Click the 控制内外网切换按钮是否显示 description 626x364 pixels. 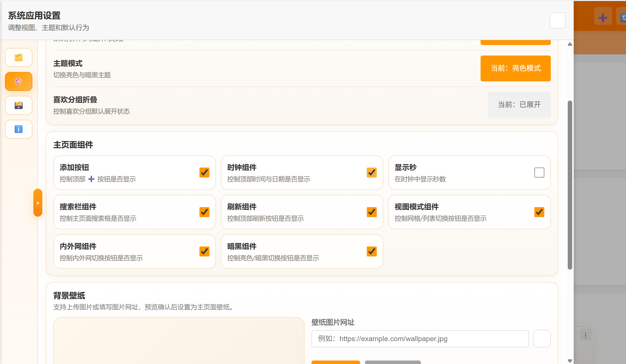click(101, 258)
